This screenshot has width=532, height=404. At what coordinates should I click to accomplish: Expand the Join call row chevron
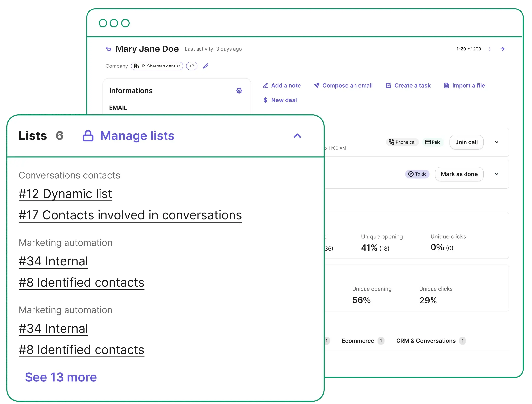pos(496,142)
